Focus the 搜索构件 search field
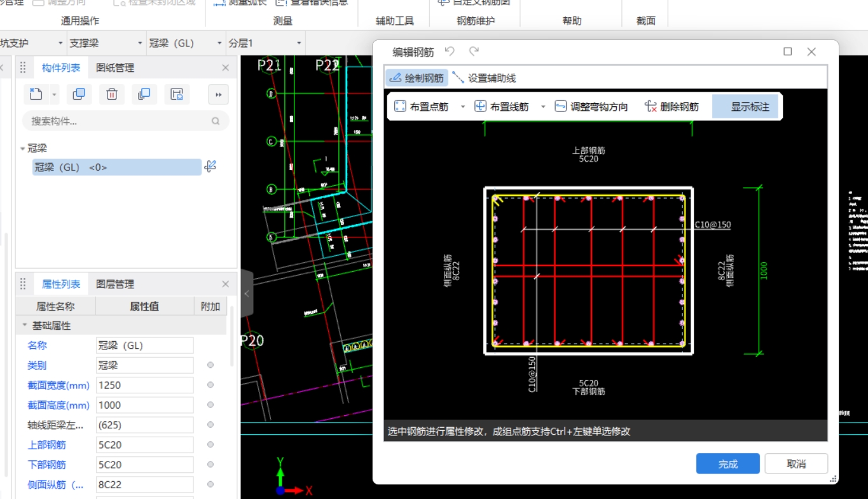The width and height of the screenshot is (868, 499). (x=125, y=121)
